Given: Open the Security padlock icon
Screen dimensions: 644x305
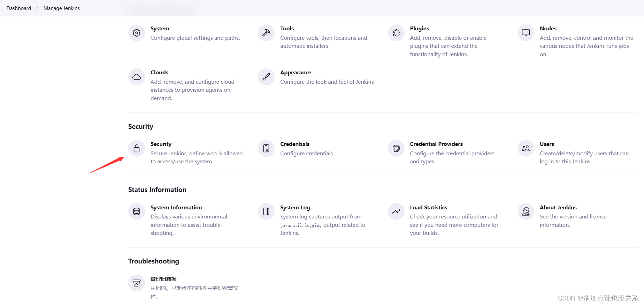Looking at the screenshot, I should [x=137, y=148].
